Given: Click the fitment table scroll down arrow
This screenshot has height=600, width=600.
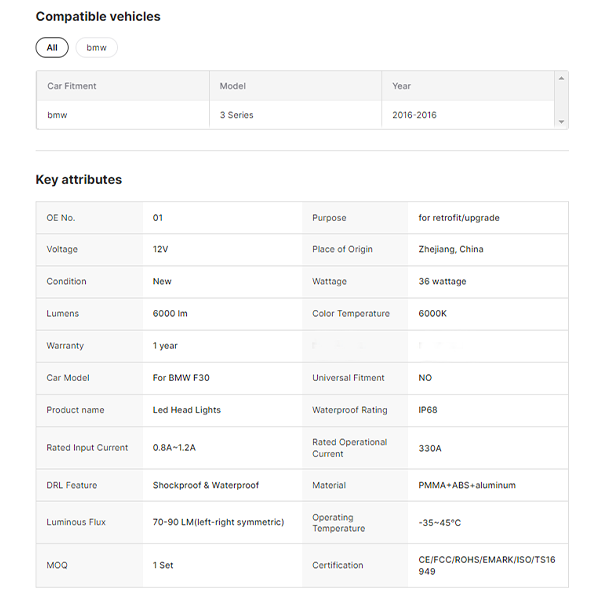Looking at the screenshot, I should pos(562,122).
